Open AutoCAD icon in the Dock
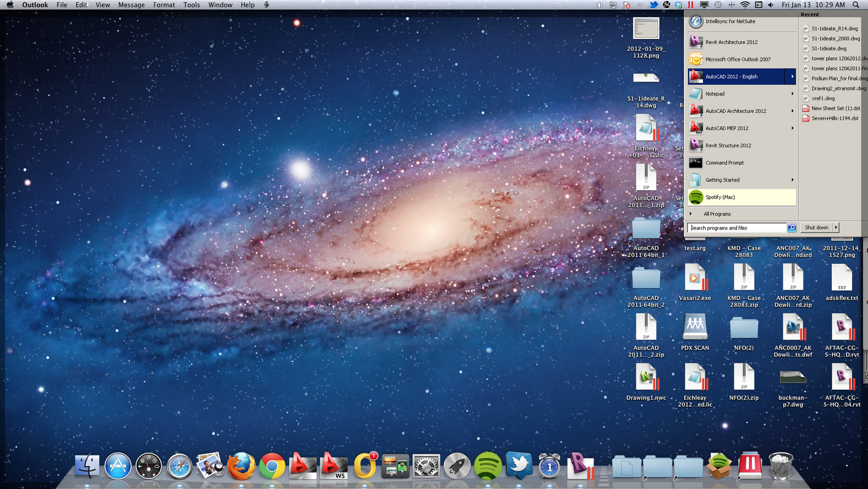Image resolution: width=868 pixels, height=489 pixels. click(303, 466)
